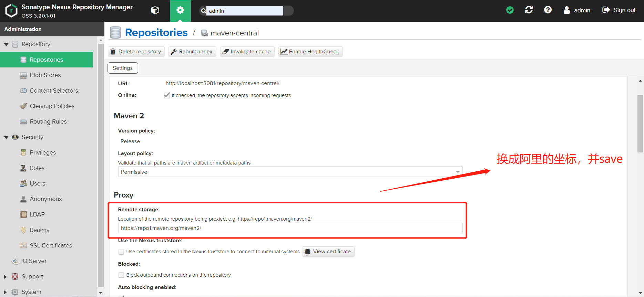The height and width of the screenshot is (297, 644).
Task: Click the Rebuild index button
Action: point(192,52)
